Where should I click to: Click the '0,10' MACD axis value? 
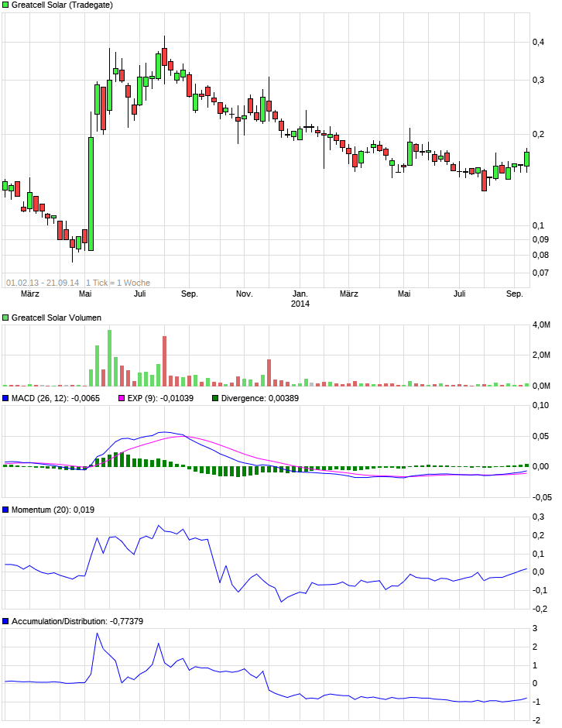coord(540,405)
